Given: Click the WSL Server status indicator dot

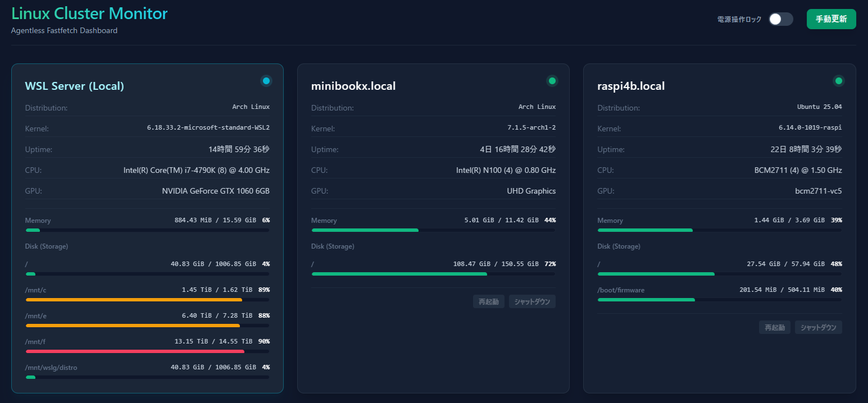Looking at the screenshot, I should (x=266, y=81).
